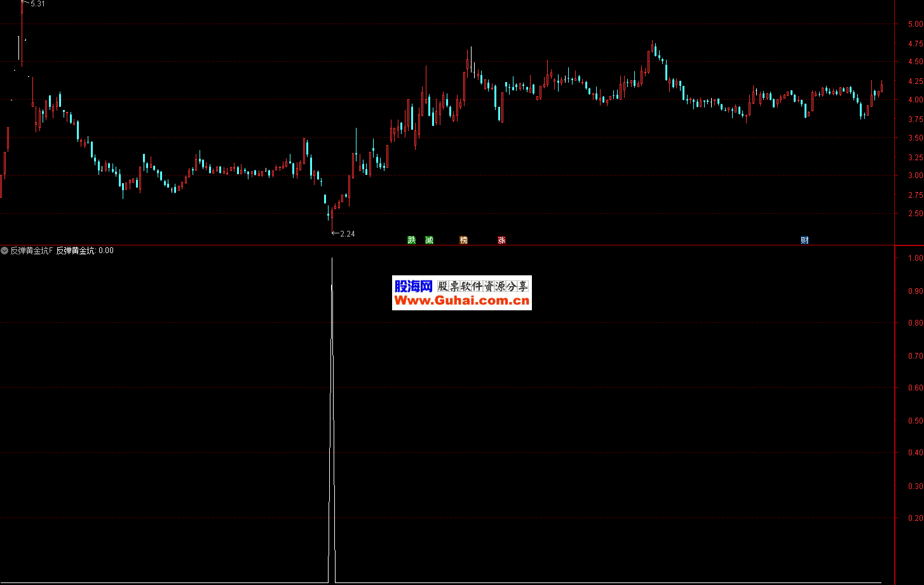Open the blue 财 financial marker
The image size is (924, 585).
click(x=805, y=240)
